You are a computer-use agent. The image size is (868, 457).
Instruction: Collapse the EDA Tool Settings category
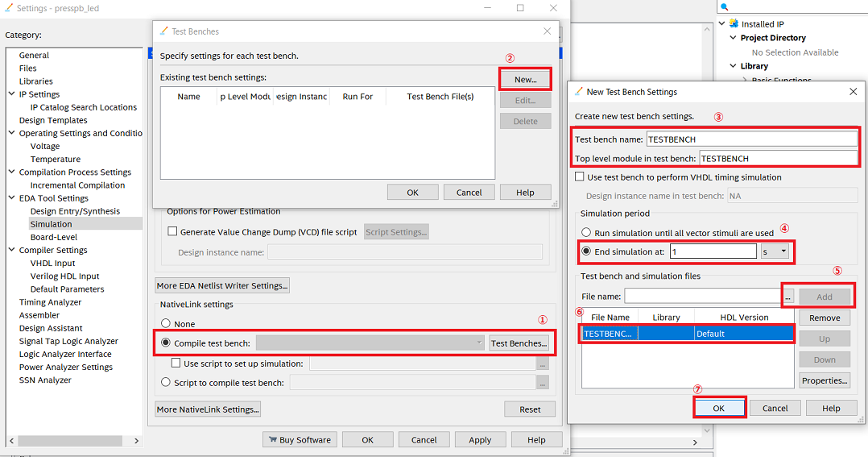click(11, 198)
